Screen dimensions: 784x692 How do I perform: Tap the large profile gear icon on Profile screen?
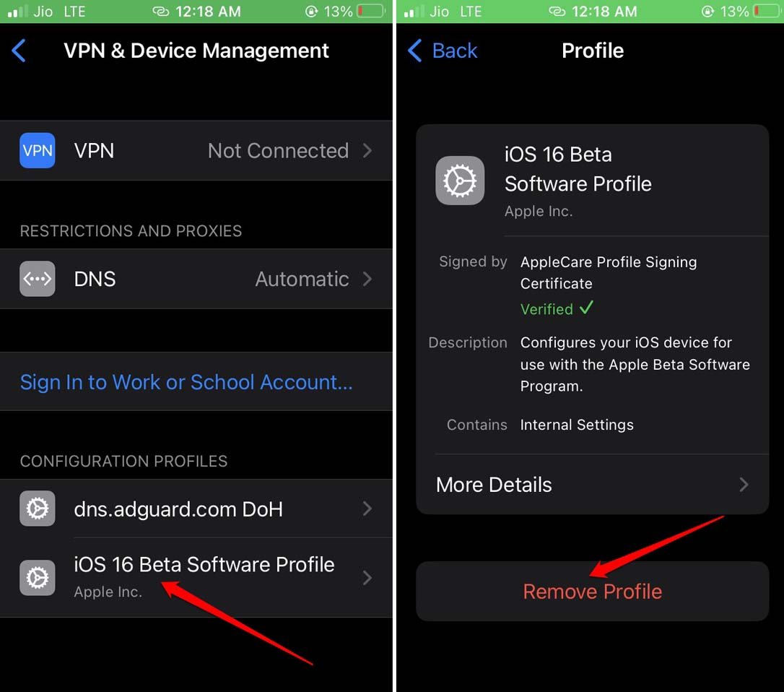pos(460,181)
